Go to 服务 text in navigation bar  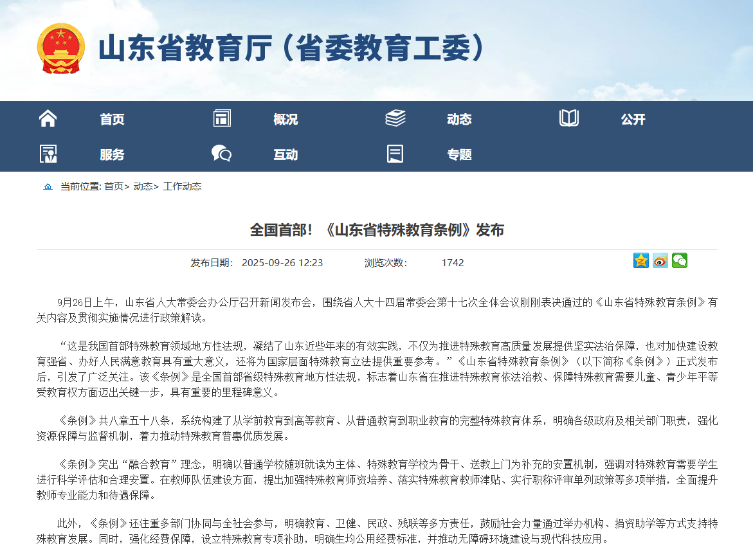(x=112, y=154)
